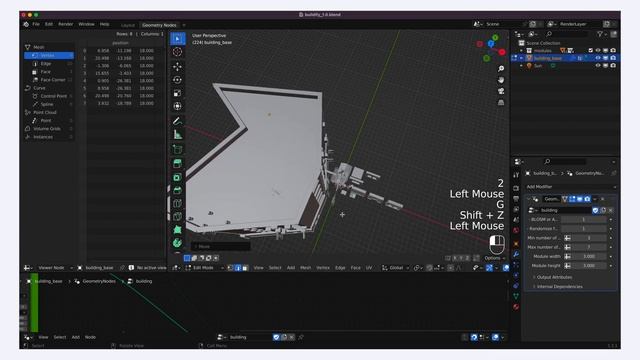Select the Loop Cut tool
Viewport: 640px width, 360px height.
click(178, 203)
